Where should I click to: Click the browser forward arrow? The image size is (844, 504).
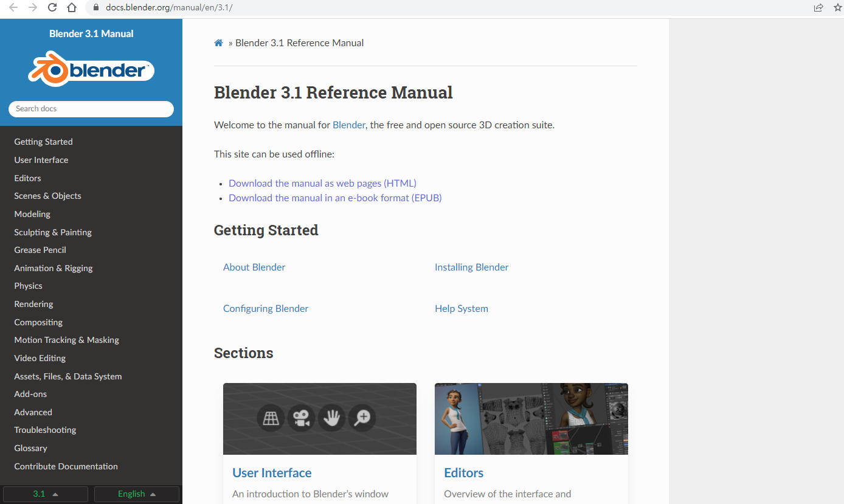tap(33, 7)
